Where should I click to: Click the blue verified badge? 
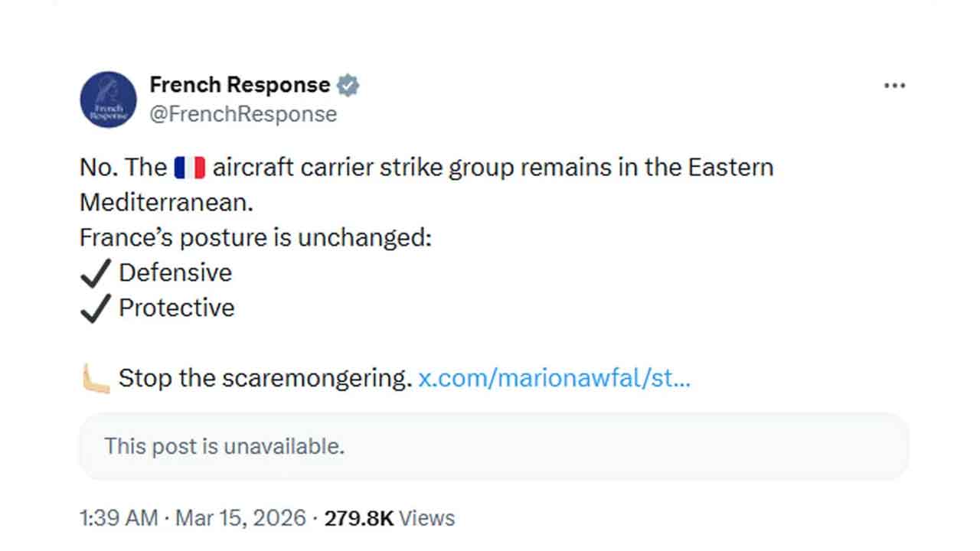[348, 85]
